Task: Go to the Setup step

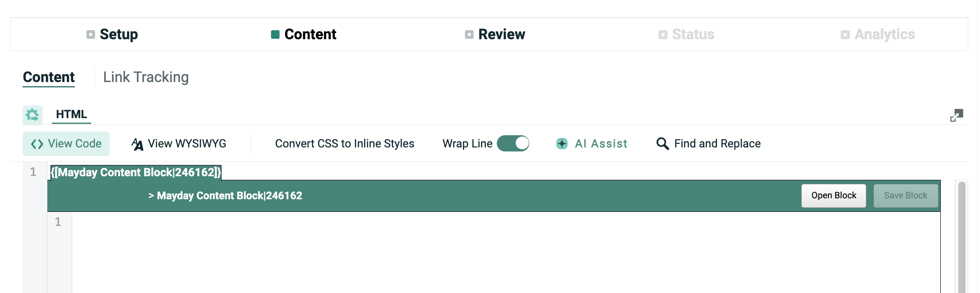Action: (x=118, y=35)
